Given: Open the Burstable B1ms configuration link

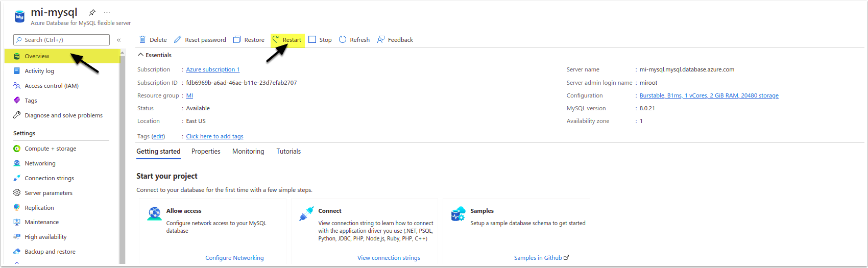Looking at the screenshot, I should [709, 95].
